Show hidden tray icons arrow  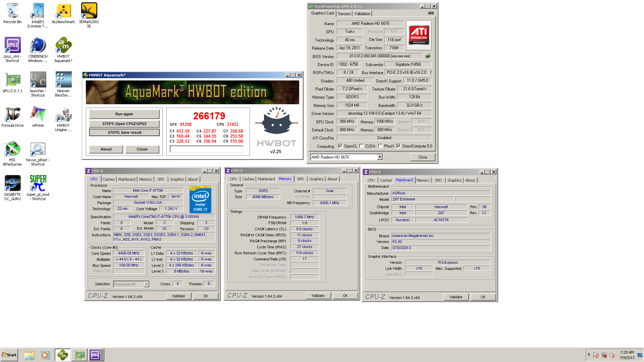point(589,355)
